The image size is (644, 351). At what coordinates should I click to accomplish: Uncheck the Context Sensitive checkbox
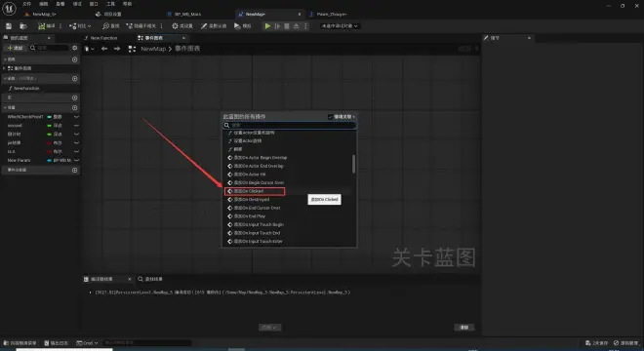(330, 117)
